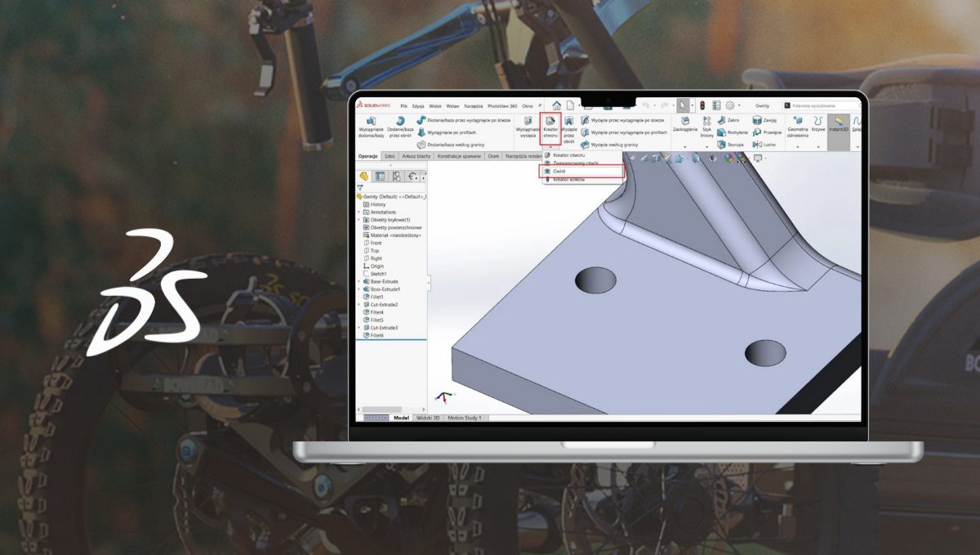The height and width of the screenshot is (555, 980).
Task: Select the Pochylenie draft tool
Action: [x=733, y=132]
